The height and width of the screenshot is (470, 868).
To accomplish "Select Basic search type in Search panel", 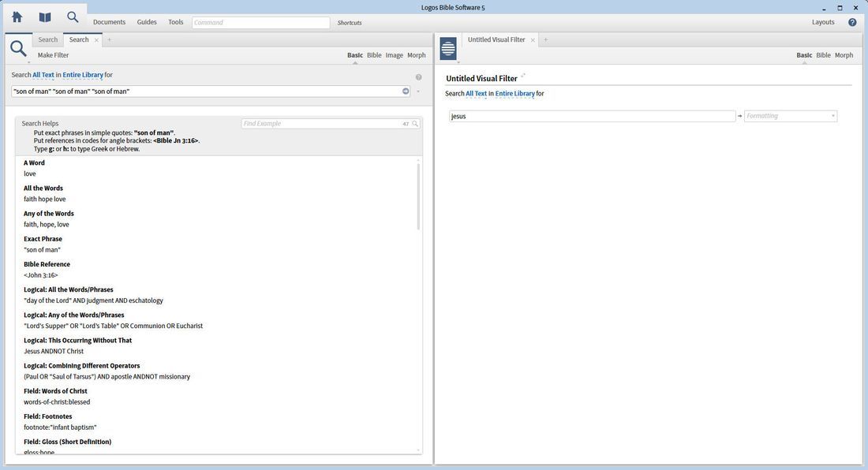I will [x=355, y=55].
